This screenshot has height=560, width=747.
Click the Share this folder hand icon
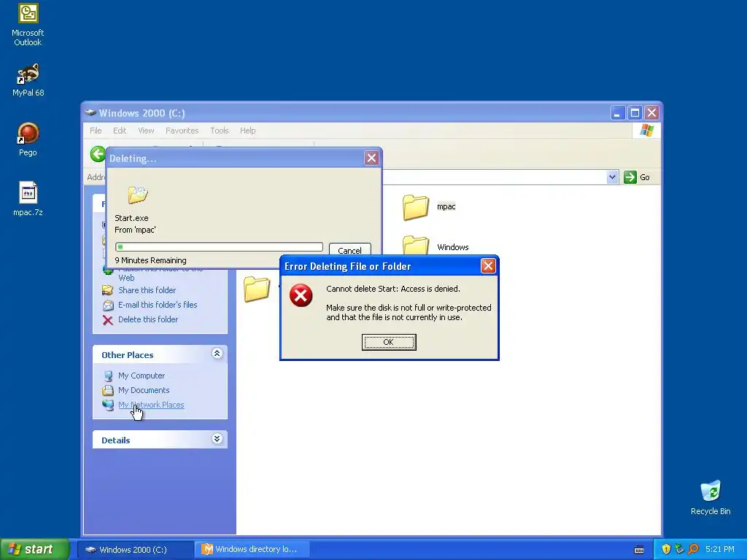click(108, 290)
